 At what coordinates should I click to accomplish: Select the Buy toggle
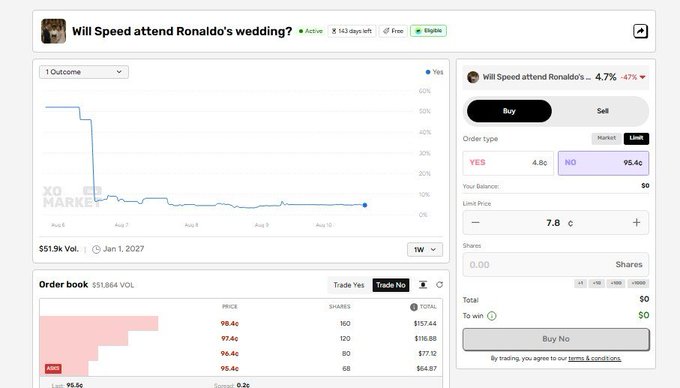point(509,111)
